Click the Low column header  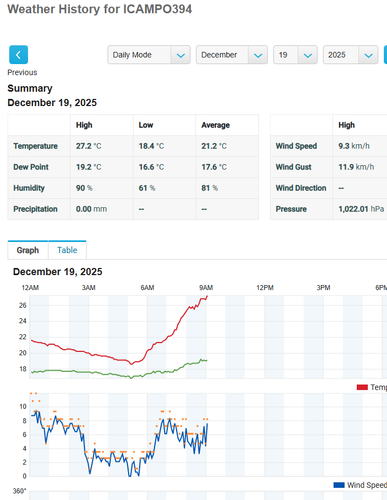click(x=146, y=125)
